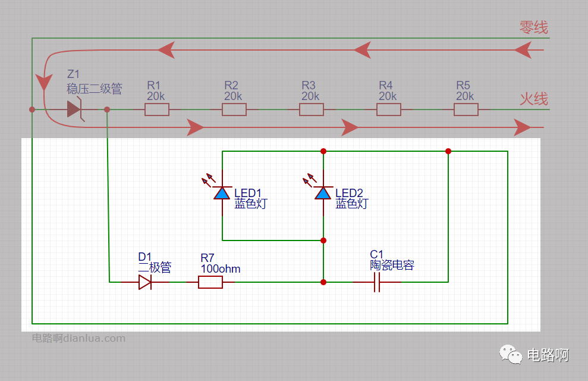
Task: Click the D1 二极管 label
Action: click(x=155, y=263)
